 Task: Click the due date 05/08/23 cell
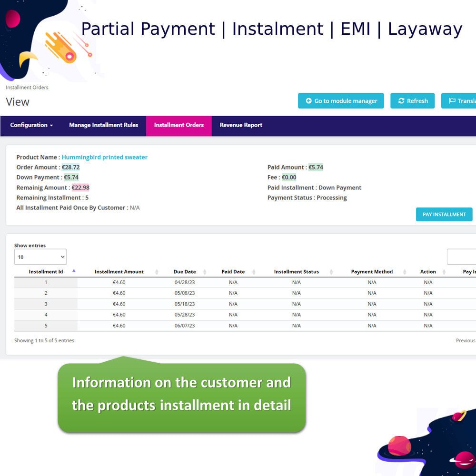click(185, 293)
